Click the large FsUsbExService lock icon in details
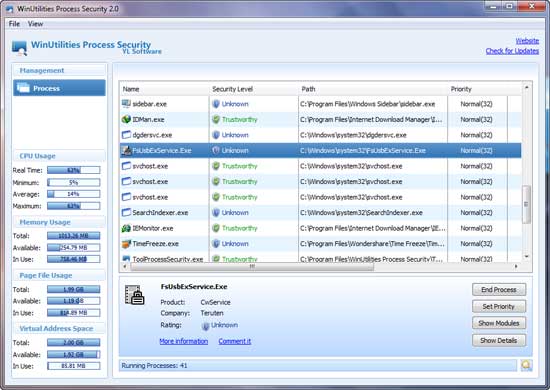Screen dimensions: 550x390 135,295
